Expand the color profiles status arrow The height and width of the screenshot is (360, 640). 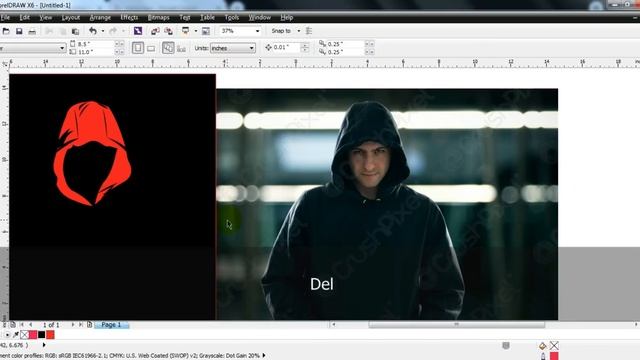coord(264,356)
